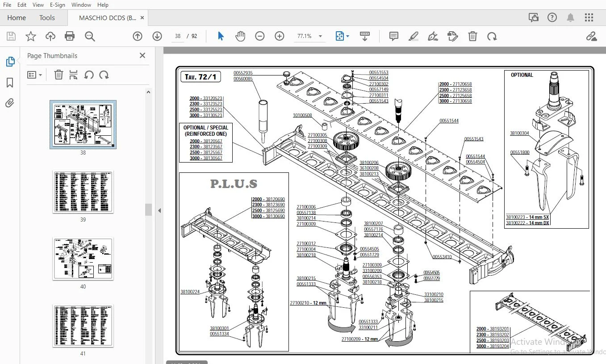The image size is (606, 364).
Task: Close the Page Thumbnails panel
Action: point(142,55)
